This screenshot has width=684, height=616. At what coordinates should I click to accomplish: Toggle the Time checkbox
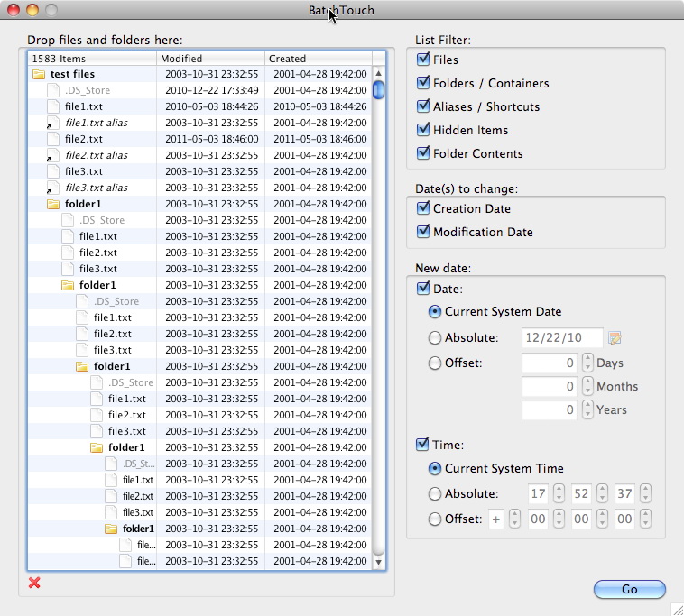click(x=422, y=445)
